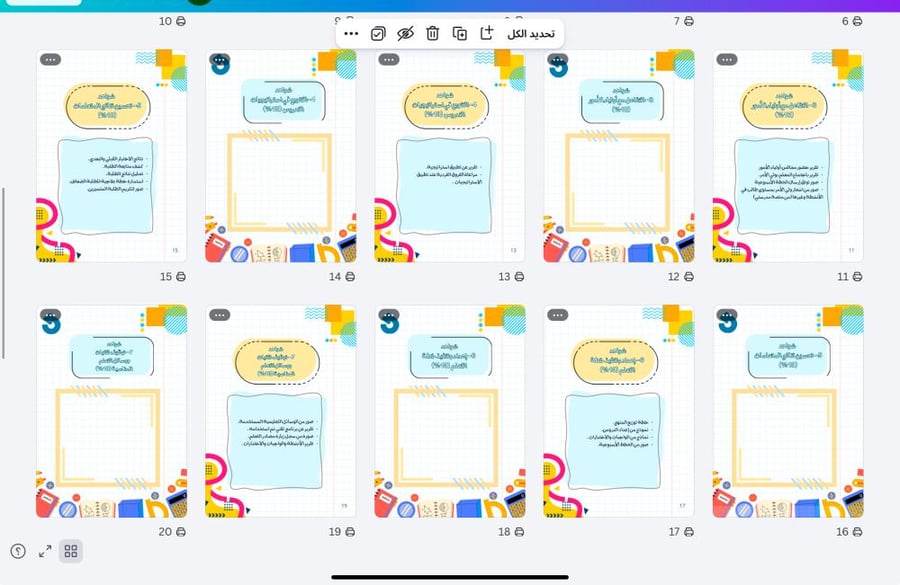This screenshot has height=585, width=900.
Task: Click the تحديد الكل select all button
Action: 531,34
